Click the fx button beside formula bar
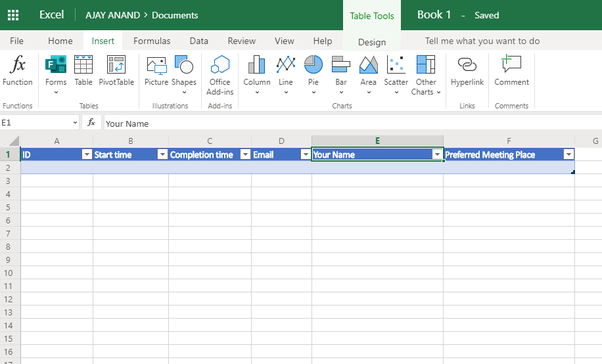This screenshot has height=364, width=602. coord(91,122)
